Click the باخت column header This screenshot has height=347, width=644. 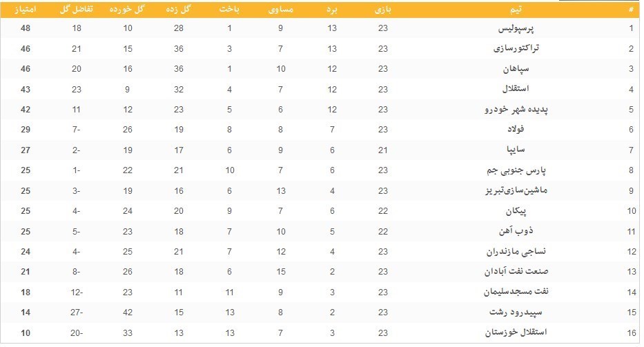point(230,9)
